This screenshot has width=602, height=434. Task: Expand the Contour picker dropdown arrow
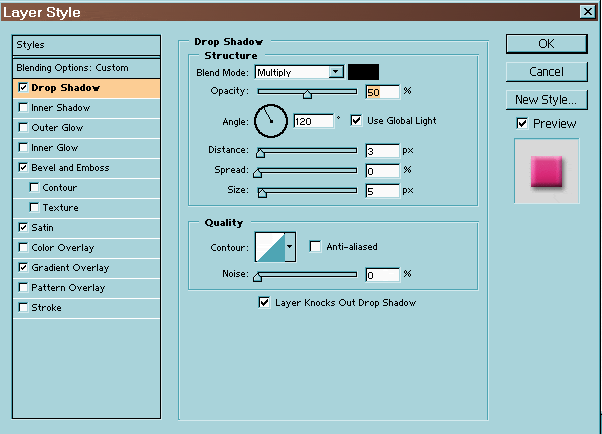(x=291, y=246)
